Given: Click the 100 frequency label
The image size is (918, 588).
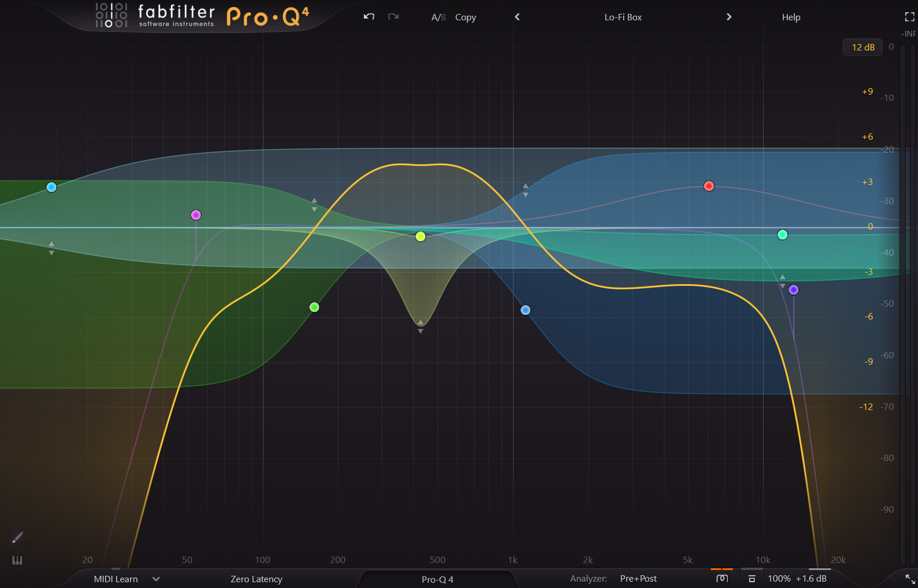Looking at the screenshot, I should (x=263, y=560).
